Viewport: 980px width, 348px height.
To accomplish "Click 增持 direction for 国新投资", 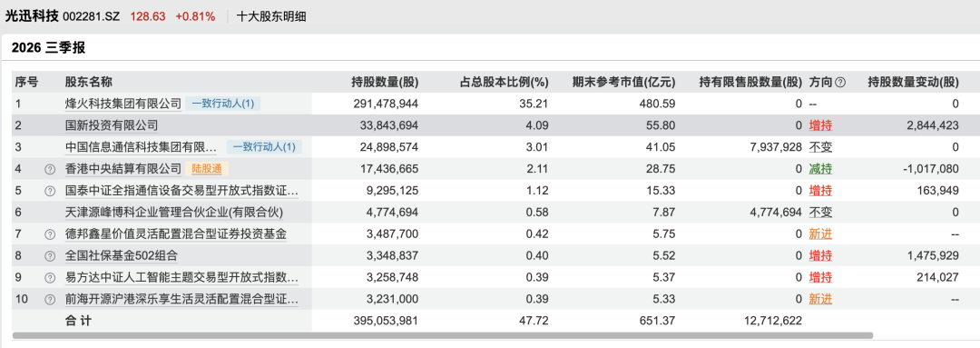I will click(820, 125).
